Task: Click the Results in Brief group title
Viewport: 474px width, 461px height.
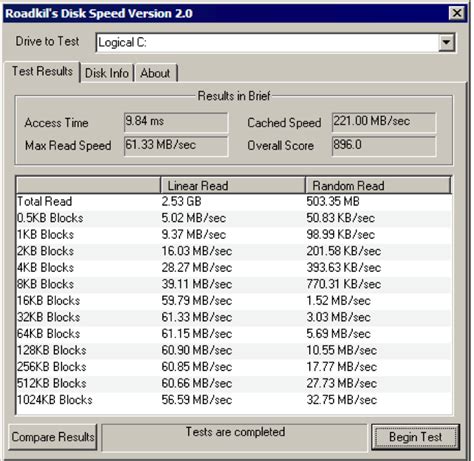Action: click(234, 96)
